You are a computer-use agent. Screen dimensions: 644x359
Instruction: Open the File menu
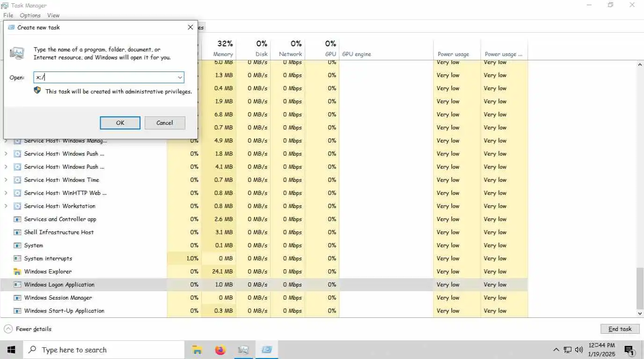pos(8,15)
